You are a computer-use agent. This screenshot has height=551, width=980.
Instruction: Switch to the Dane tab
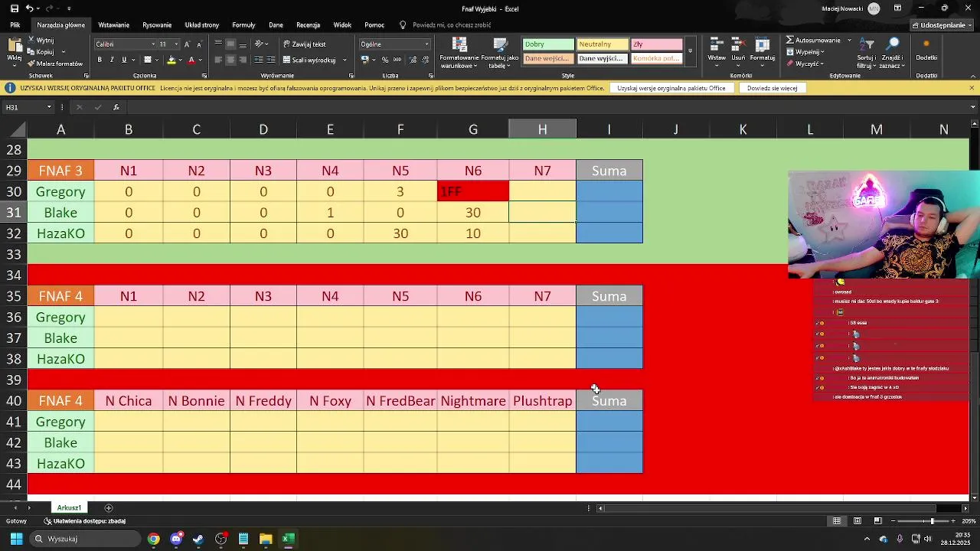[276, 25]
